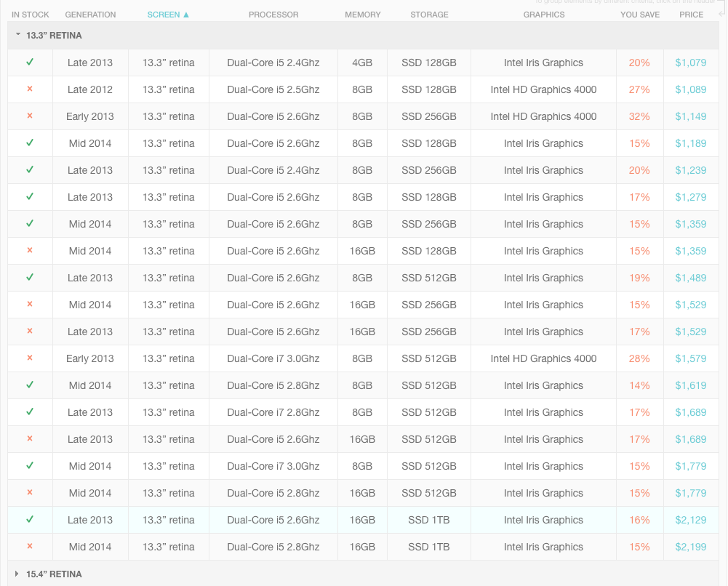Click the cross in the Mid 2014 $1,529 row
The image size is (728, 586).
click(x=30, y=305)
